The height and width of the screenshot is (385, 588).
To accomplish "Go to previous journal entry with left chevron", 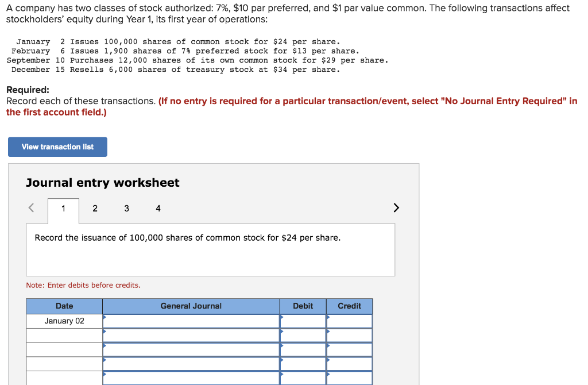I will point(32,207).
